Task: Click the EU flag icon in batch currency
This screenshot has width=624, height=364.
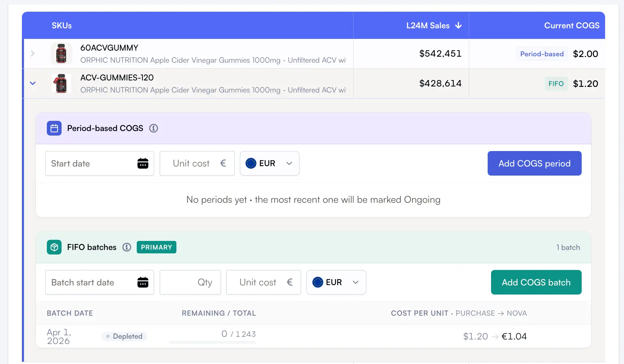Action: tap(318, 282)
